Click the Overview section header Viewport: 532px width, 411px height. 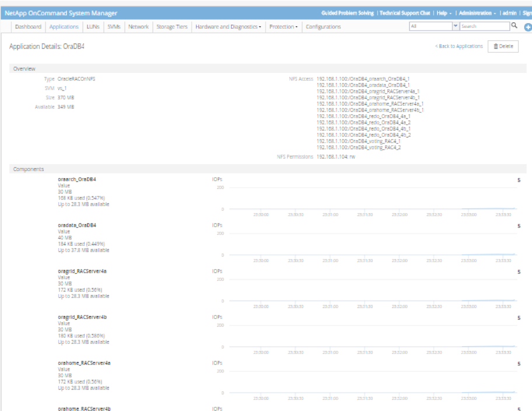[268, 69]
